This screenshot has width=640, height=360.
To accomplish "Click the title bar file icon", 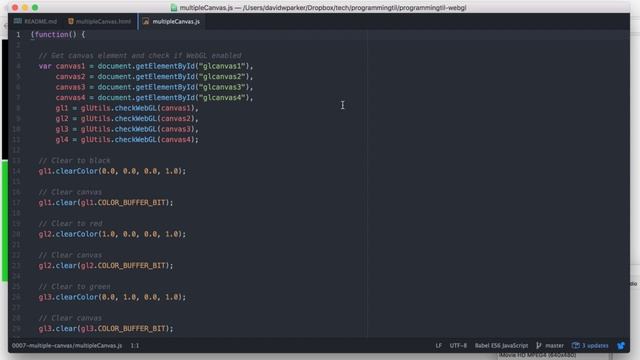I will coord(174,8).
